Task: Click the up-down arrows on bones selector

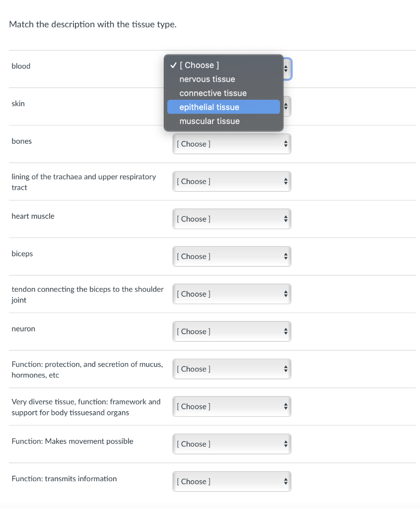Action: tap(286, 144)
